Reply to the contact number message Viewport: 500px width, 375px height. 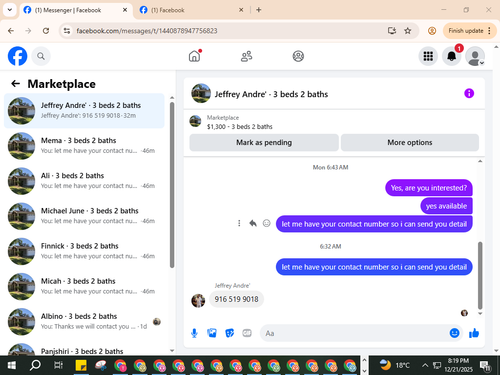pyautogui.click(x=253, y=223)
